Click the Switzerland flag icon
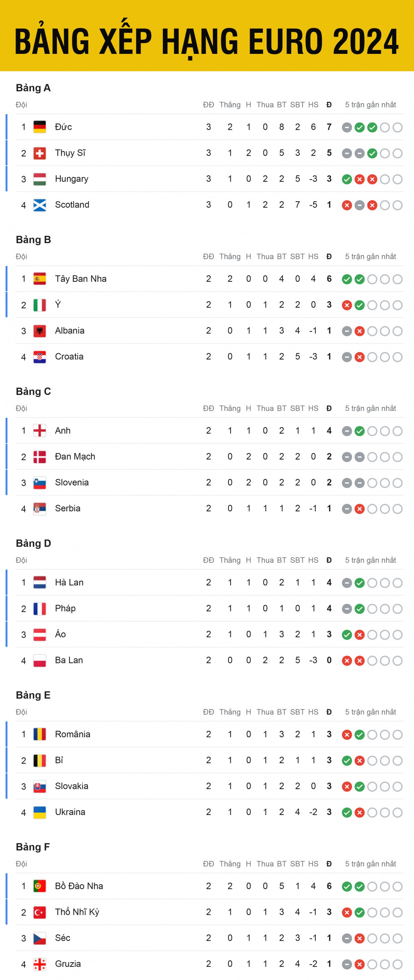Image resolution: width=414 pixels, height=980 pixels. 40,153
